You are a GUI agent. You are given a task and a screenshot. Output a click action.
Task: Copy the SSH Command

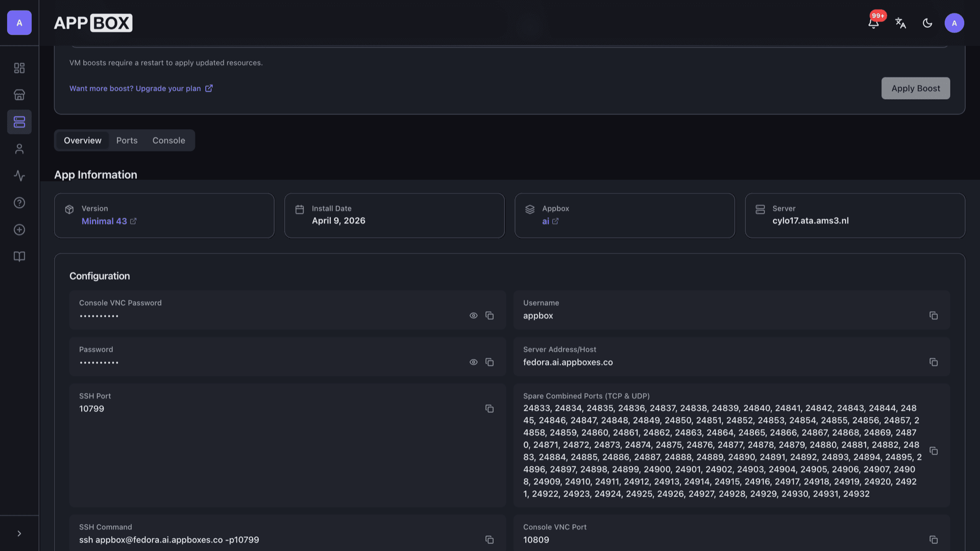489,540
